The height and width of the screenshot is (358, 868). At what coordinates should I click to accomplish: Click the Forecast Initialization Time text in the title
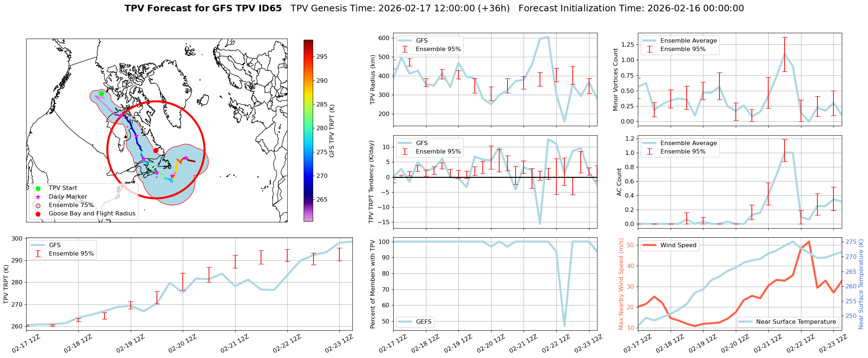tap(631, 8)
